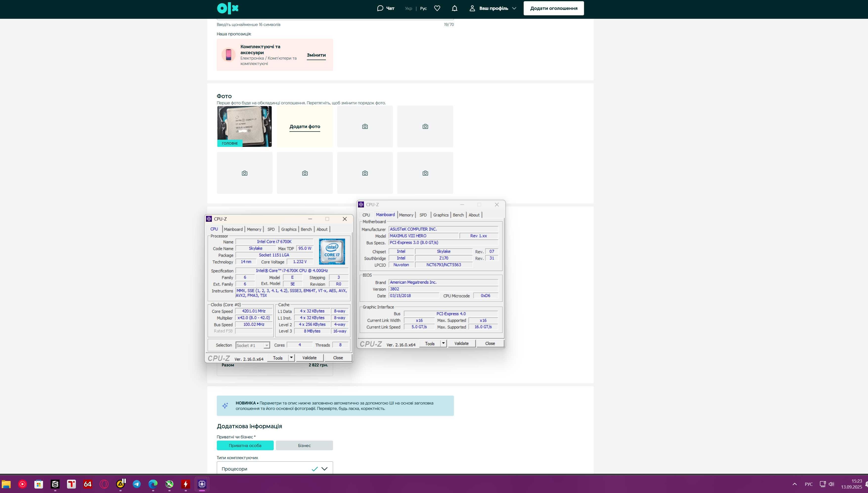Open the red lightning bolt app on taskbar
868x493 pixels.
pos(185,484)
